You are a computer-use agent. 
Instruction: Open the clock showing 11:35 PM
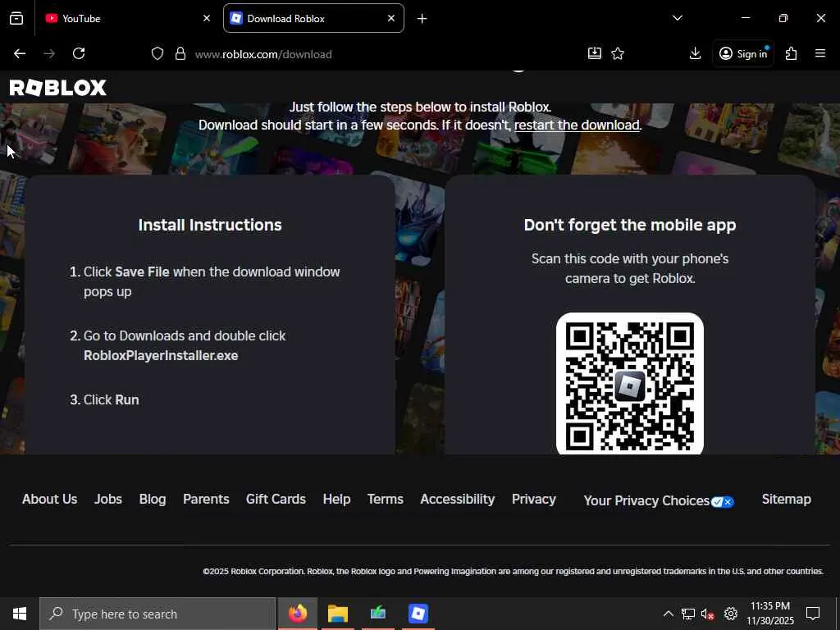pyautogui.click(x=769, y=614)
